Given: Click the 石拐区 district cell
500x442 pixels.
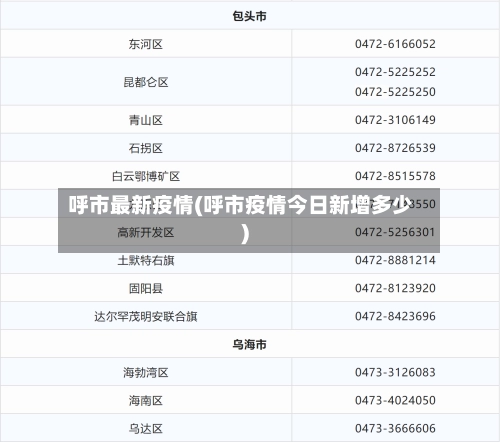Looking at the screenshot, I should click(146, 148).
